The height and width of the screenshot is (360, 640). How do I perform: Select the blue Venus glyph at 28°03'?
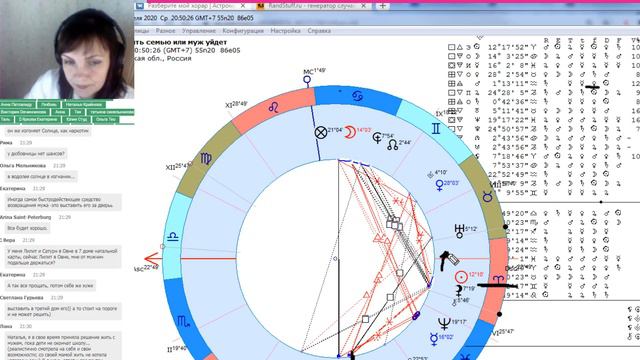[x=440, y=185]
